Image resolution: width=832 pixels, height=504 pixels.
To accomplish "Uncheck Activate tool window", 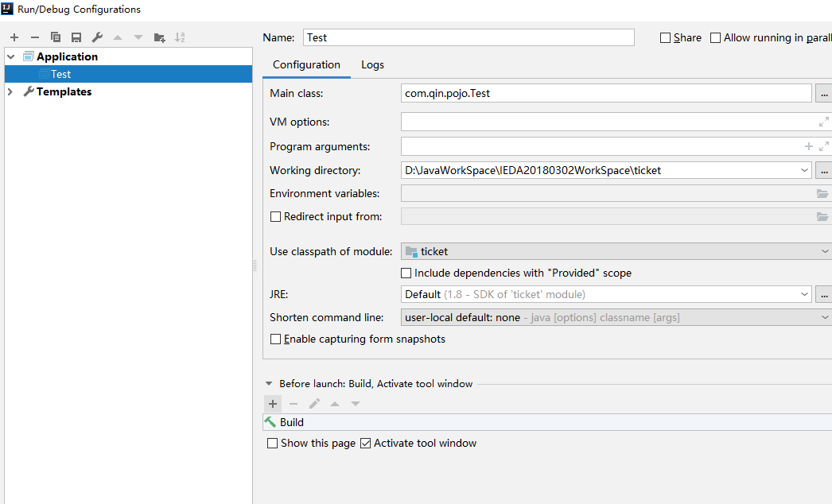I will tap(366, 444).
